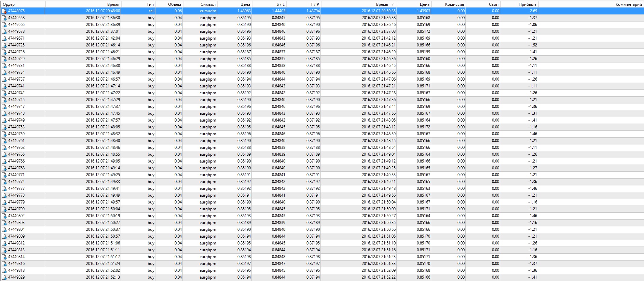
Task: Click the order icon for 47449766
Action: (4, 161)
